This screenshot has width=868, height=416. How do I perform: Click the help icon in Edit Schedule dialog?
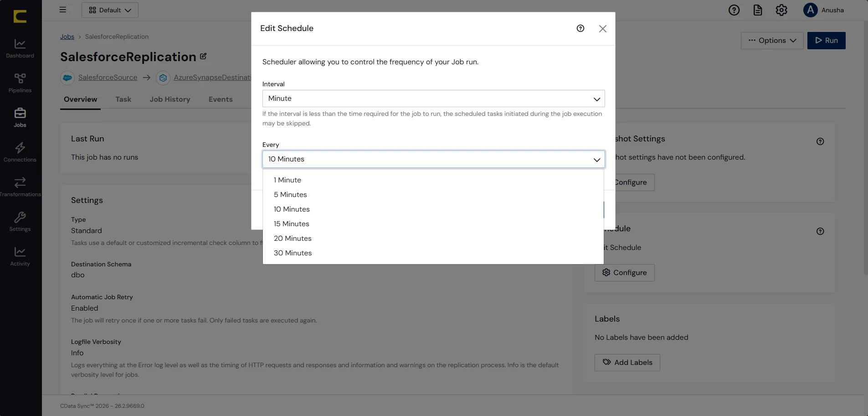coord(580,28)
